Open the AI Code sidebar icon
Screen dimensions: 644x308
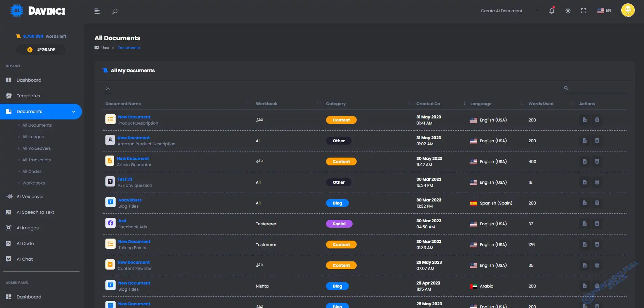click(x=9, y=243)
